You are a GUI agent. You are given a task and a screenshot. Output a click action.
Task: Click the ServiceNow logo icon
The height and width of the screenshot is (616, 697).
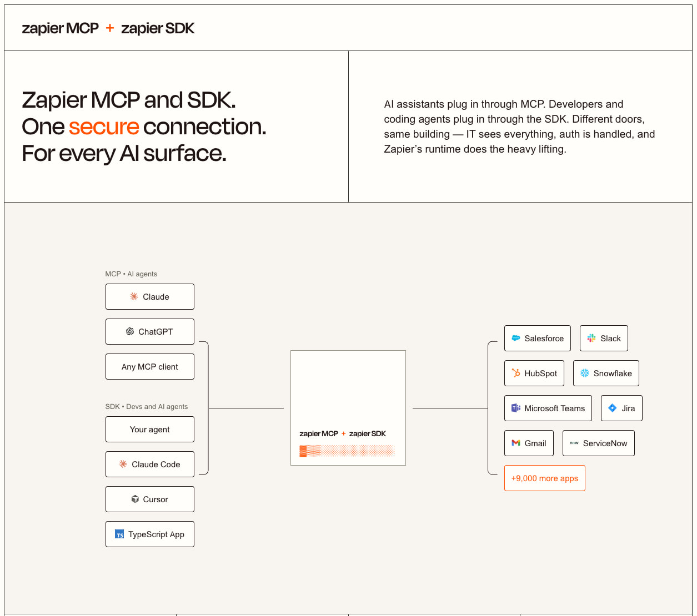[x=574, y=443]
